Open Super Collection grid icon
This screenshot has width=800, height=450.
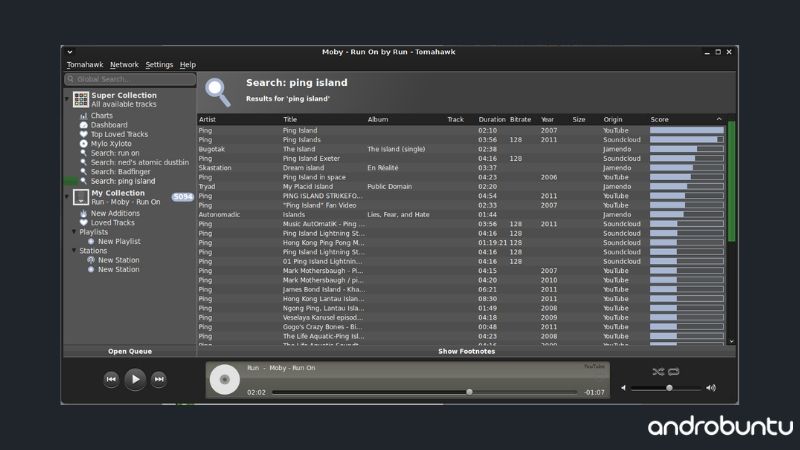pos(81,99)
